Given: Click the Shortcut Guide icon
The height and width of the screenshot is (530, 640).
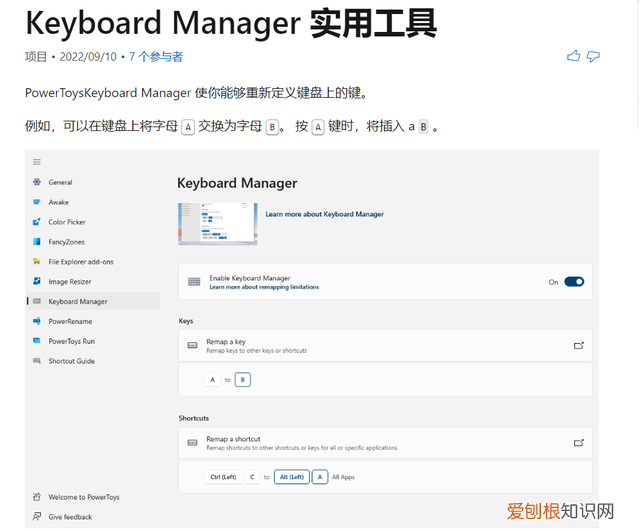Looking at the screenshot, I should pyautogui.click(x=37, y=361).
